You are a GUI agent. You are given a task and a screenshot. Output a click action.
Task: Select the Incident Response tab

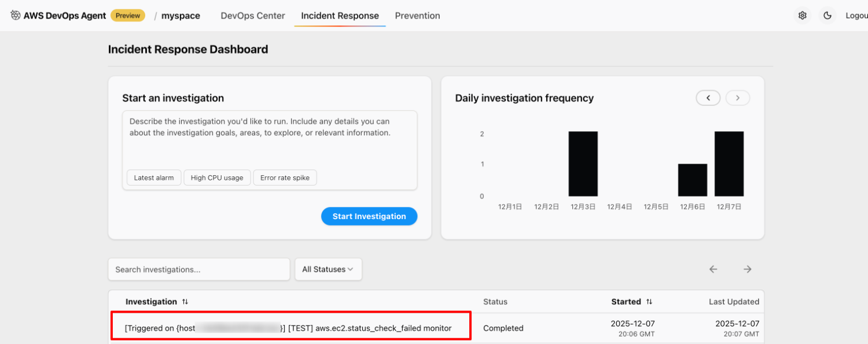(x=340, y=16)
